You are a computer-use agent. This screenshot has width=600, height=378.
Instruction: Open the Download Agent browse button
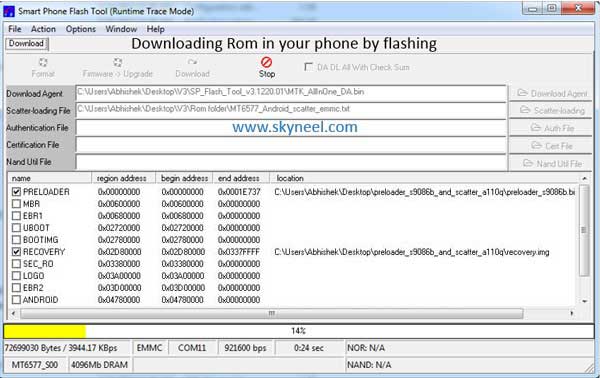pyautogui.click(x=551, y=94)
